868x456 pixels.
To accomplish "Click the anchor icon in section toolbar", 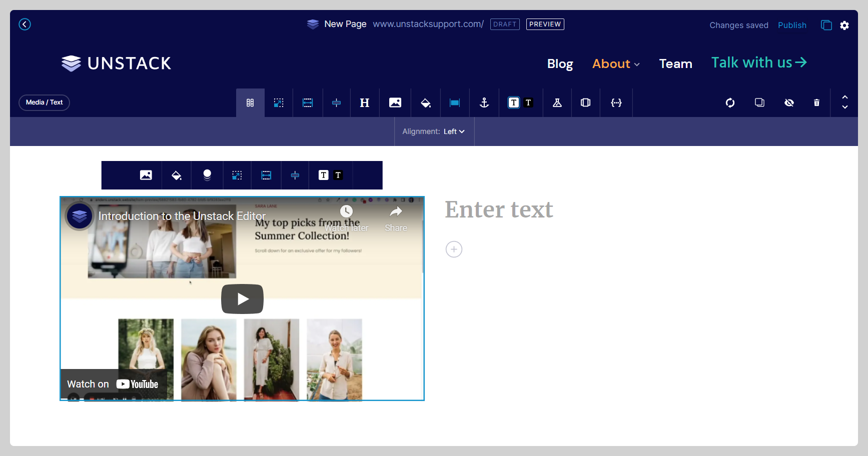I will tap(484, 102).
